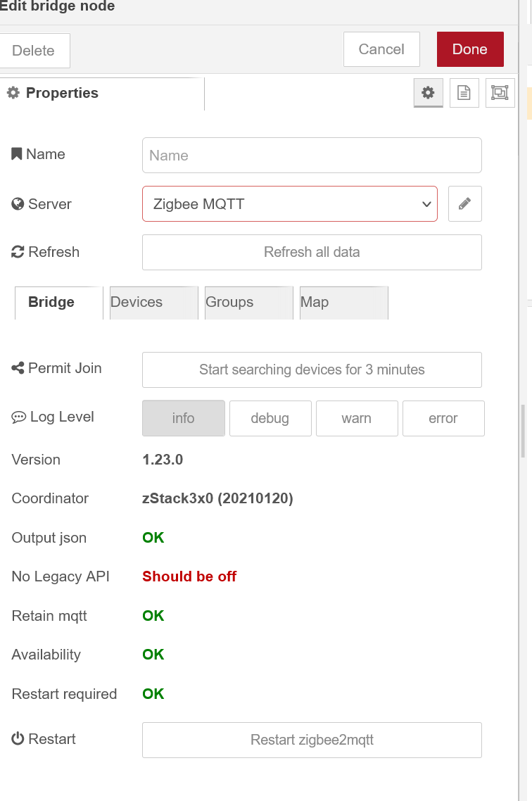532x801 pixels.
Task: Expand the Zigbee MQTT server list chevron
Action: click(x=426, y=203)
